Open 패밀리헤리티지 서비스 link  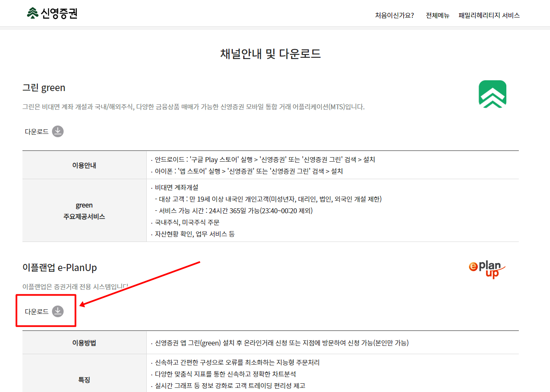[x=489, y=15]
